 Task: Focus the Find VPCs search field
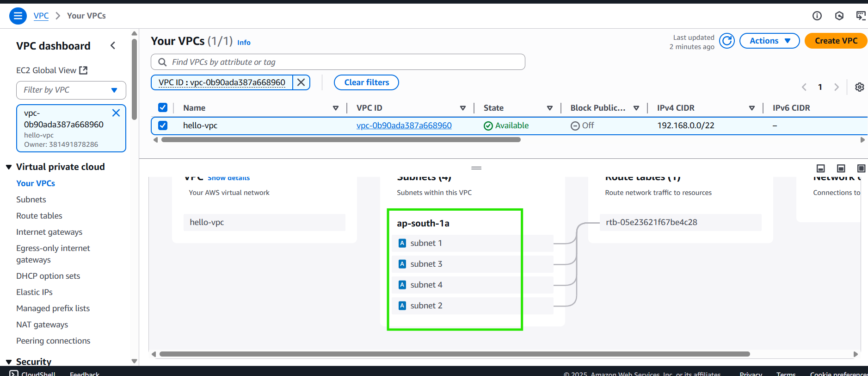(x=338, y=62)
